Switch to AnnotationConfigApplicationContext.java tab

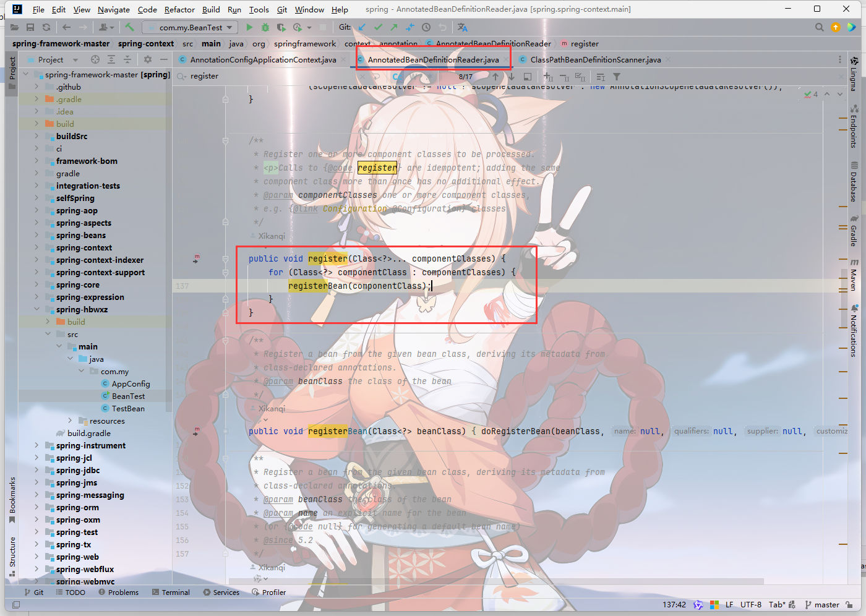(x=263, y=59)
